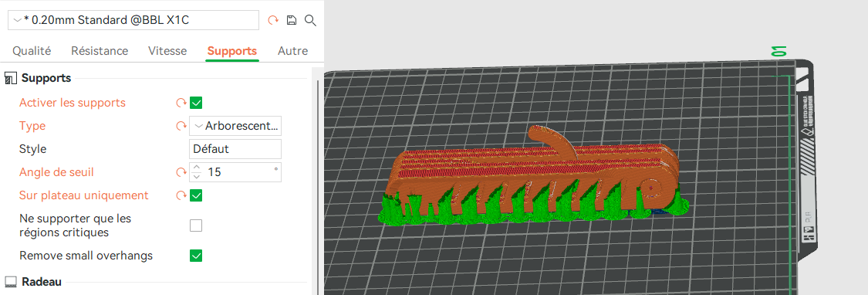
Task: Disable the Remove small overhangs checkbox
Action: pyautogui.click(x=196, y=256)
